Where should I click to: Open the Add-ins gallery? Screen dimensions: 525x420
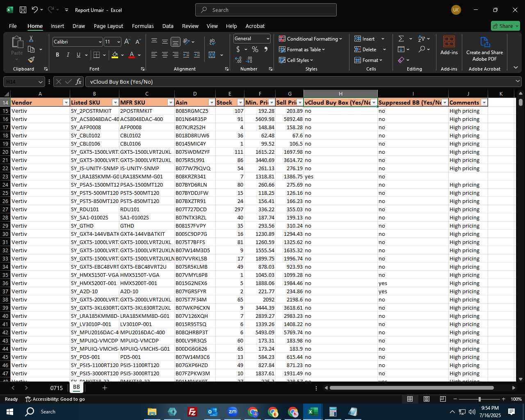click(449, 45)
